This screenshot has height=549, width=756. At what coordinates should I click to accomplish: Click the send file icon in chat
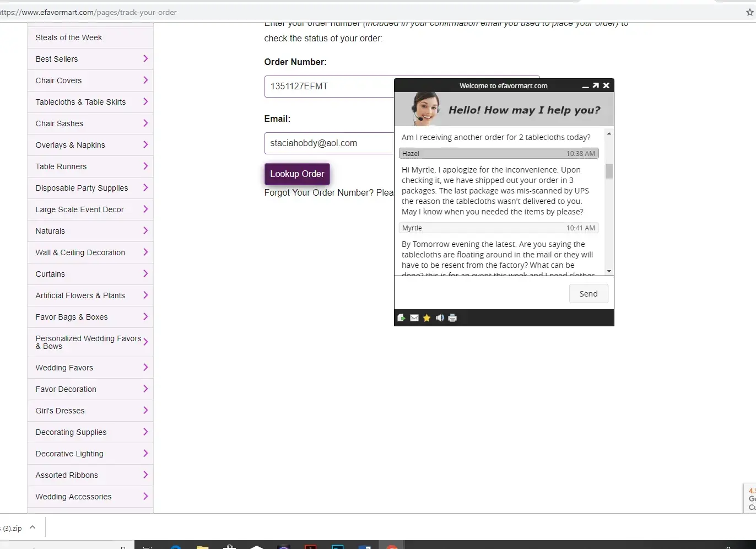point(401,318)
